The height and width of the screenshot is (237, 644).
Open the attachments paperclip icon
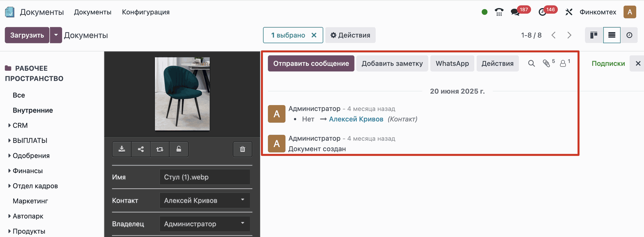coord(546,63)
